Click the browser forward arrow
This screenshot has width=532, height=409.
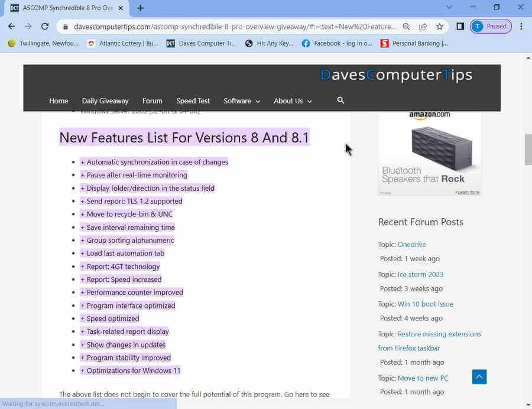tap(28, 27)
